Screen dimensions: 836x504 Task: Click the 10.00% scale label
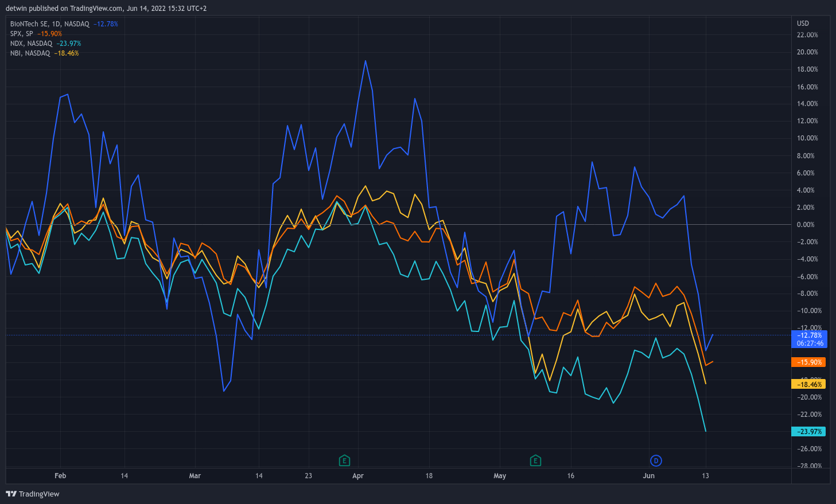pyautogui.click(x=807, y=138)
